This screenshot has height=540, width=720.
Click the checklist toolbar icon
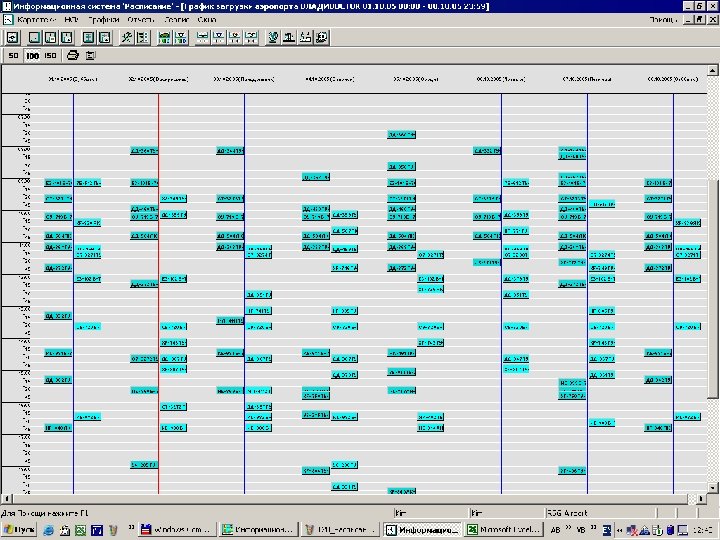[143, 37]
